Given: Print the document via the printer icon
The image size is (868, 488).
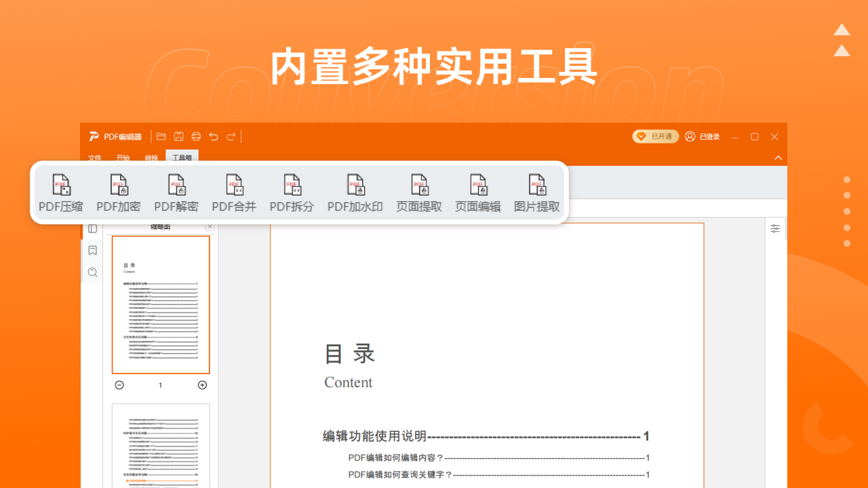Looking at the screenshot, I should coord(196,136).
